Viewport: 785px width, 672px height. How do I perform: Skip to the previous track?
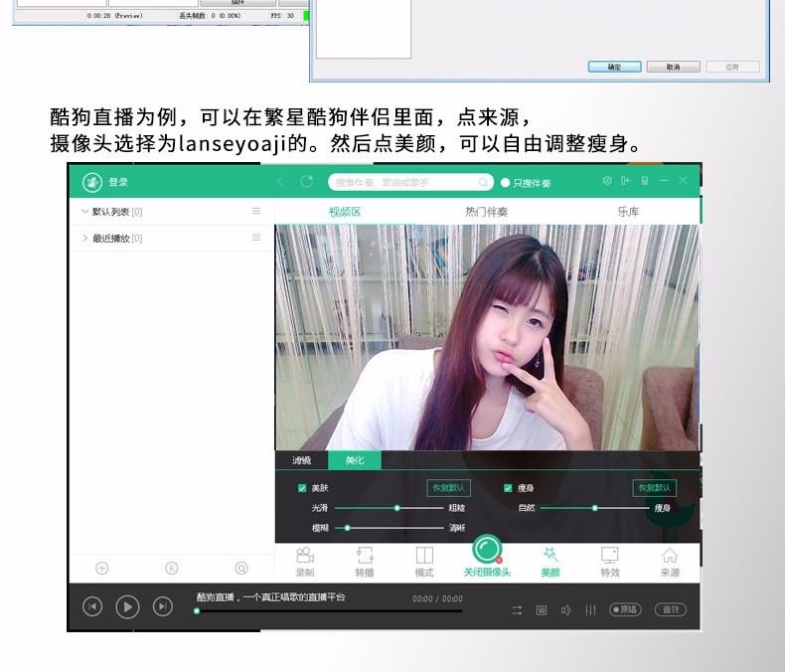point(92,607)
